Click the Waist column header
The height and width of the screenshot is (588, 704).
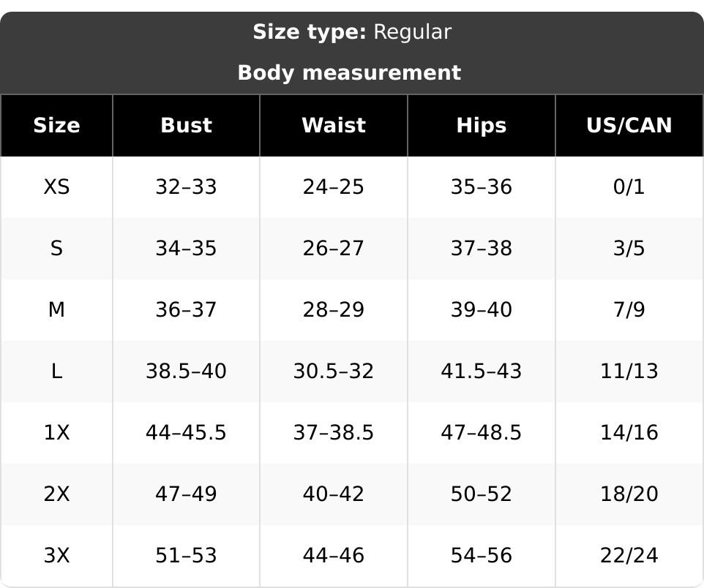click(x=334, y=126)
